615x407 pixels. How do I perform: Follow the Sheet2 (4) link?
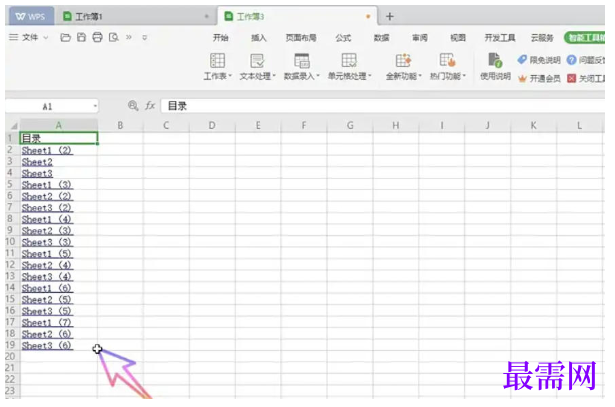(47, 265)
